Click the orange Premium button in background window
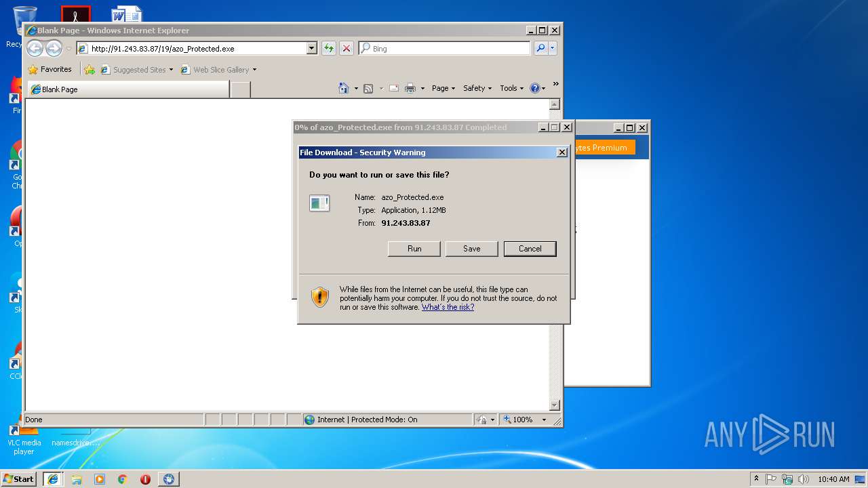868x488 pixels. tap(604, 148)
